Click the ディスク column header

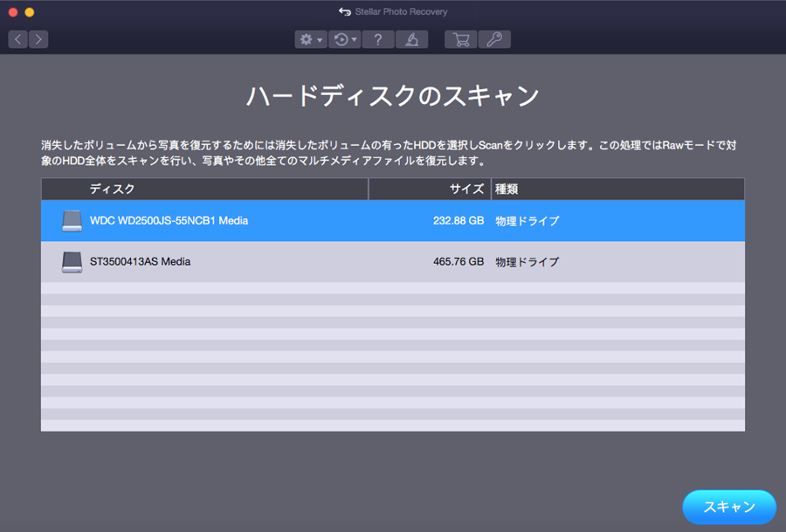(204, 189)
